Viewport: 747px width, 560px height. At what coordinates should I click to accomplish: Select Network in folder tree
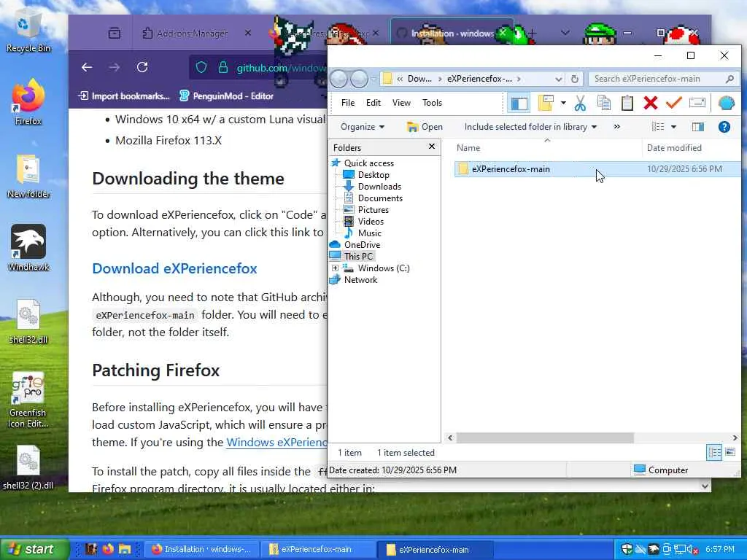(360, 280)
